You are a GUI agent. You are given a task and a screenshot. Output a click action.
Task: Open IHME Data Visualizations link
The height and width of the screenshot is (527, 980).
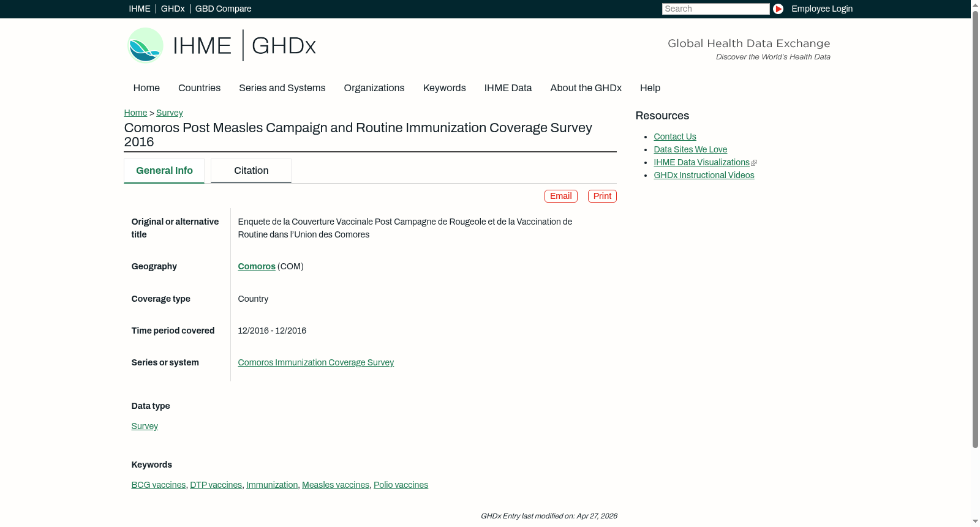pyautogui.click(x=701, y=162)
